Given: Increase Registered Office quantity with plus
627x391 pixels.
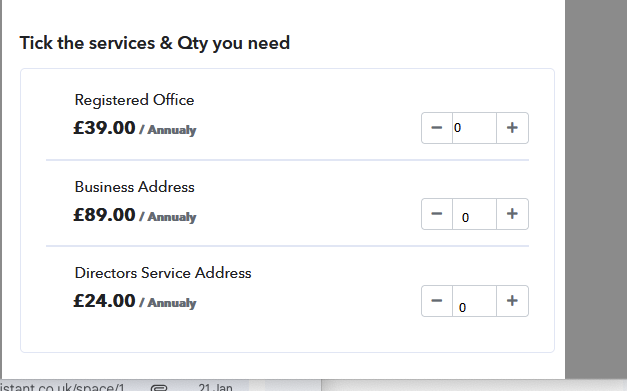Looking at the screenshot, I should coord(512,128).
